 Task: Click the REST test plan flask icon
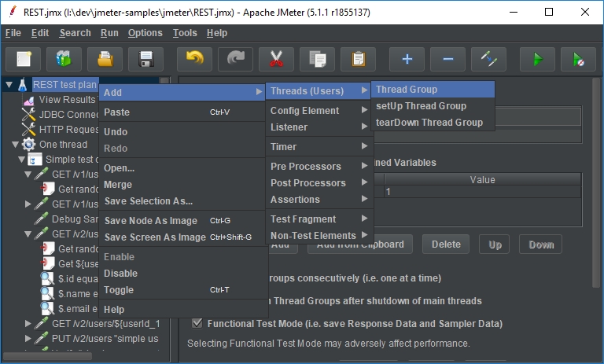pyautogui.click(x=23, y=85)
